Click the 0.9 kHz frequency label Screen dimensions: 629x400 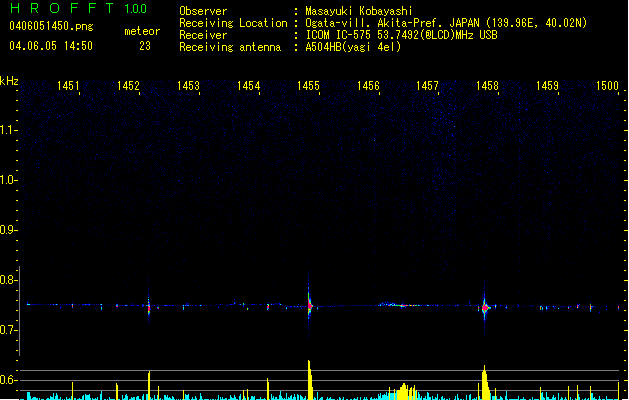(8, 230)
